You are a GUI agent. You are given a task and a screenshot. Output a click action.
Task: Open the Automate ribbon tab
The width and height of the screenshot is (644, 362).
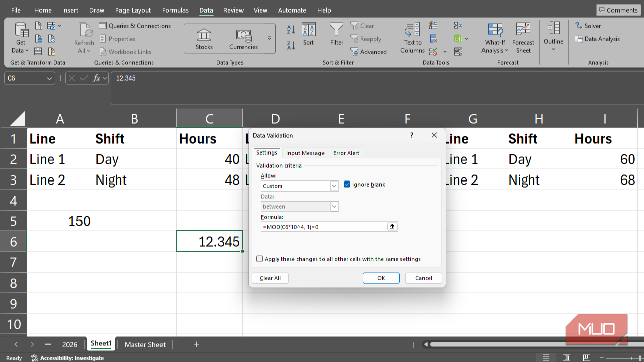292,10
